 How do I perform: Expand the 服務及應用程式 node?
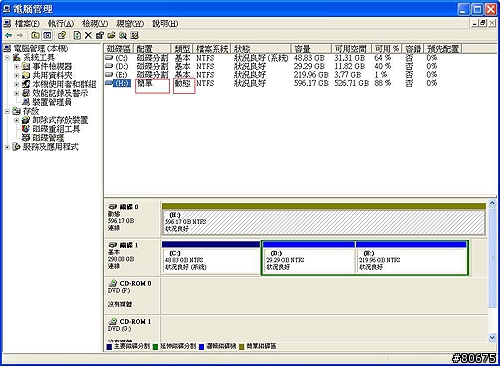(7, 147)
